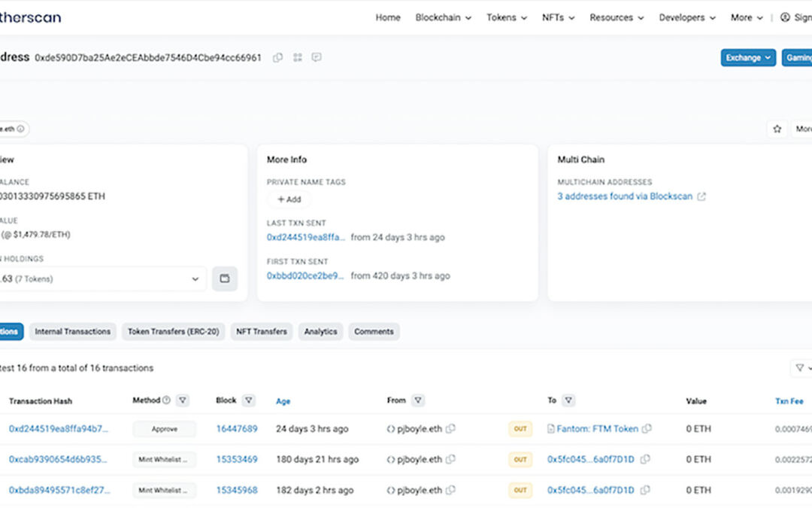Switch to the Token Transfers (ERC-20) tab
The image size is (812, 508).
pyautogui.click(x=173, y=331)
